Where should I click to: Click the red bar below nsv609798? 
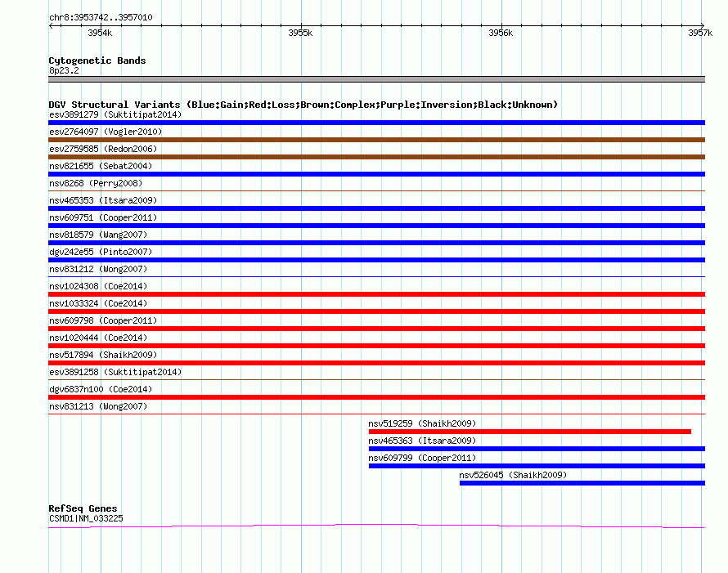tap(376, 329)
